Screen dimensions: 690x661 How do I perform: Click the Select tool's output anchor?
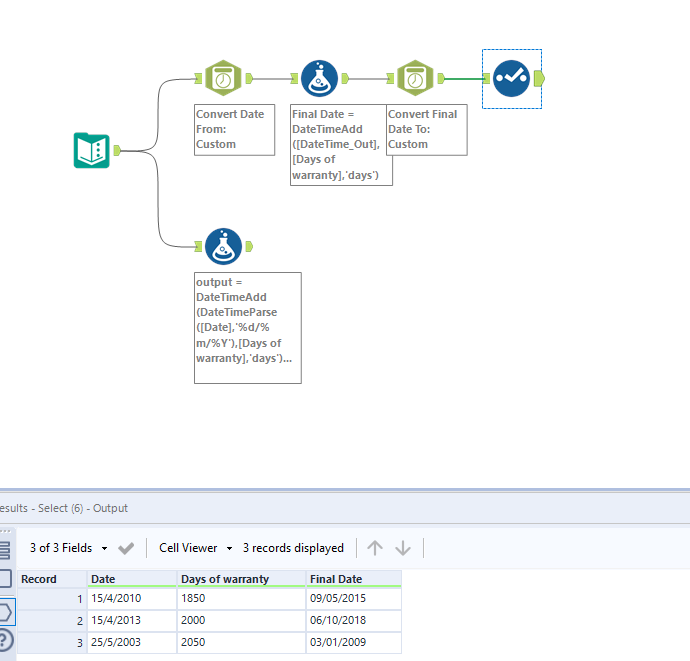click(539, 78)
